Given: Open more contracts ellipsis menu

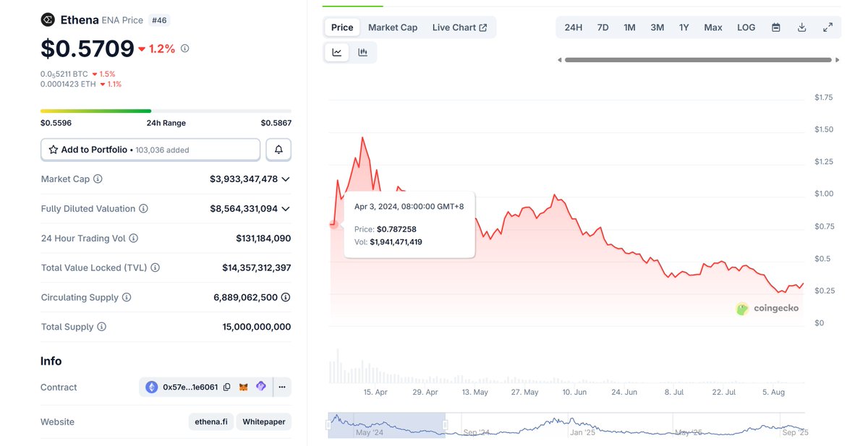Looking at the screenshot, I should coord(282,387).
